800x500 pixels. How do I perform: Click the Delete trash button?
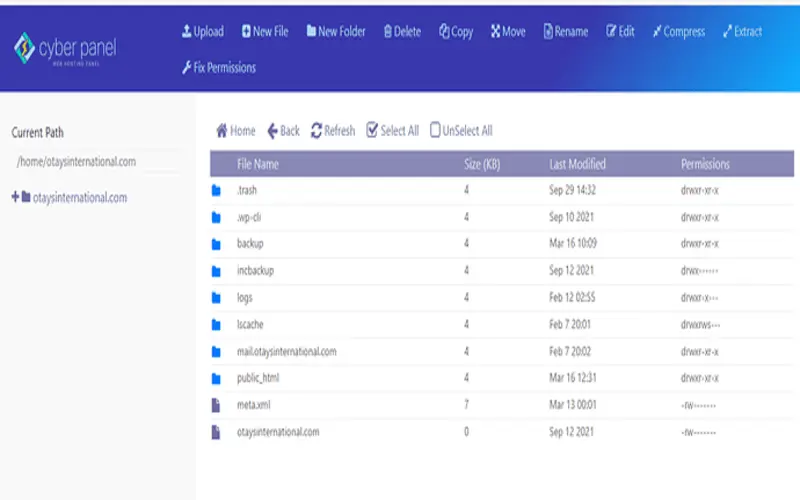402,32
